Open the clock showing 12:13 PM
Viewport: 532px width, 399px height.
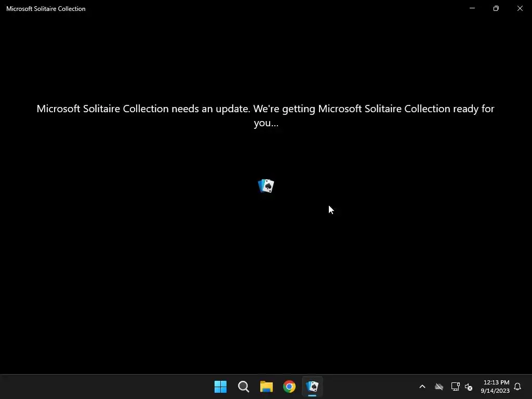pos(495,387)
